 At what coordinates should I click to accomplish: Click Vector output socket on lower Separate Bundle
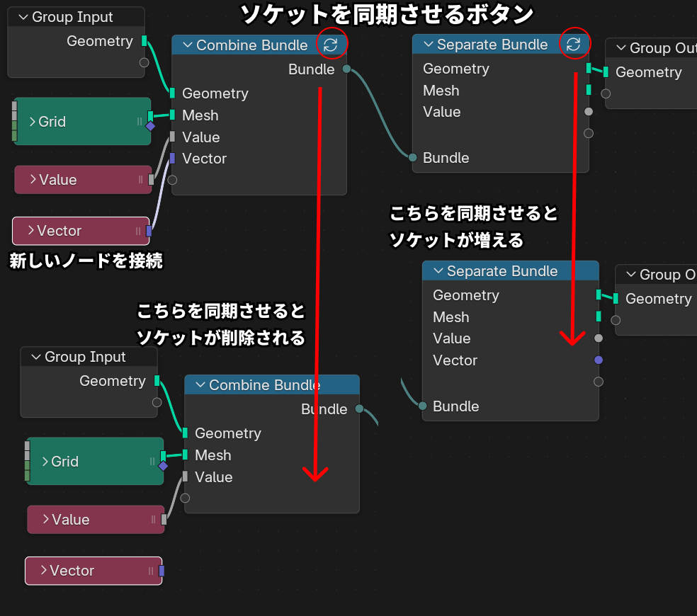(x=599, y=360)
